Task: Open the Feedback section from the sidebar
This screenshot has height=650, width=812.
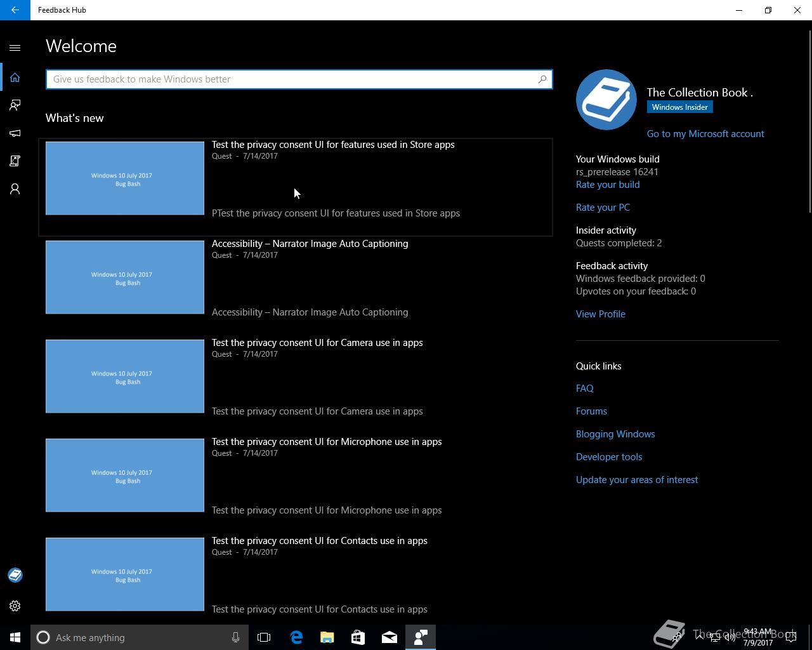Action: 15,105
